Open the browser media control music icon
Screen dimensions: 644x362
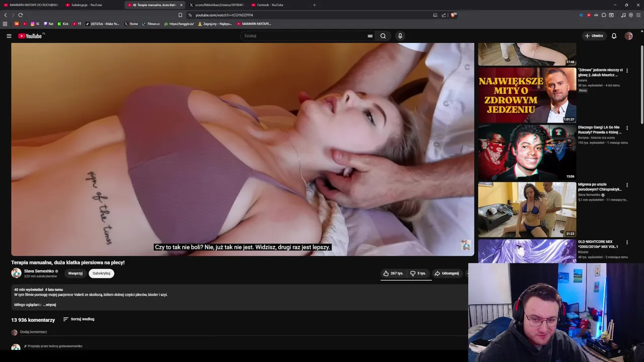(623, 15)
